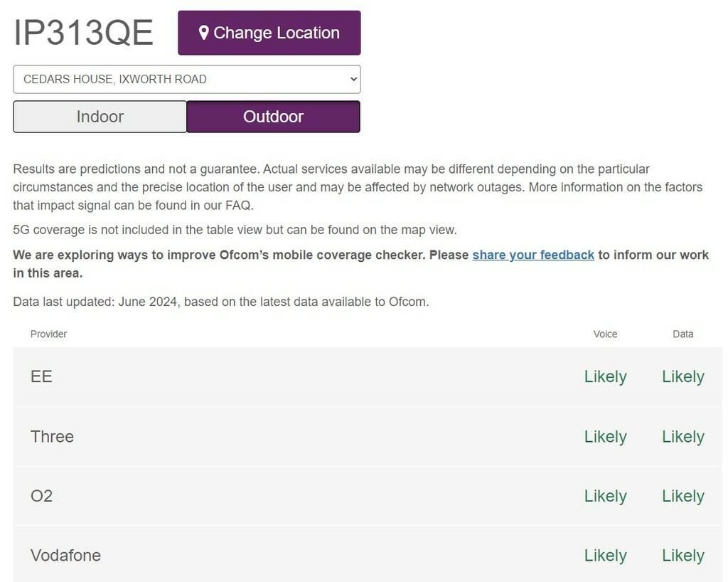Open the share your feedback link

(532, 254)
